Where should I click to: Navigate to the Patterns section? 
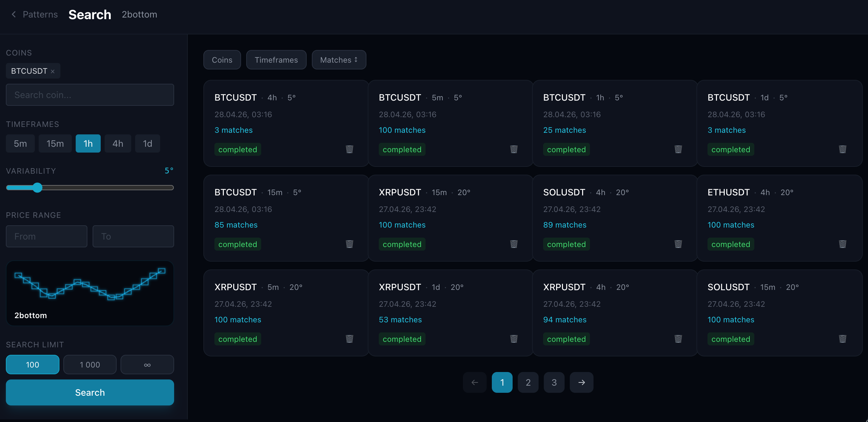coord(40,14)
